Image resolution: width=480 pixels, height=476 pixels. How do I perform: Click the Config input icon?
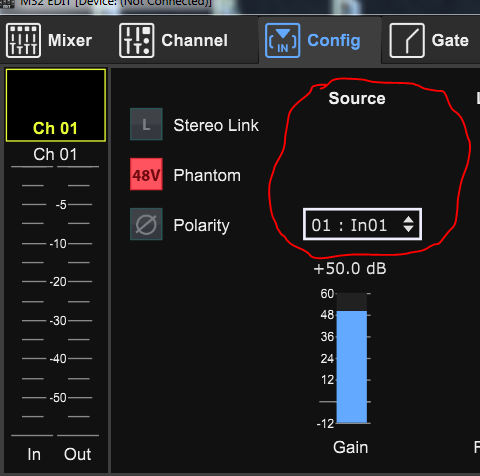coord(283,40)
